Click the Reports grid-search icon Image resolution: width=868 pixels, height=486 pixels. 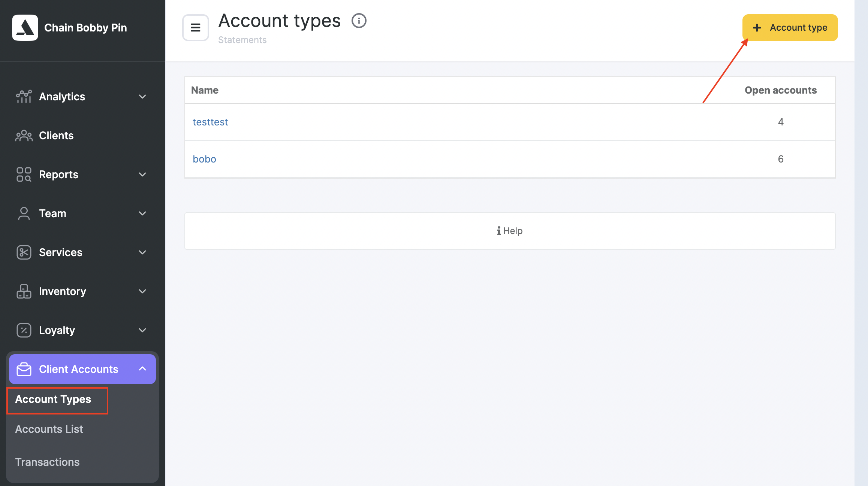pos(24,174)
